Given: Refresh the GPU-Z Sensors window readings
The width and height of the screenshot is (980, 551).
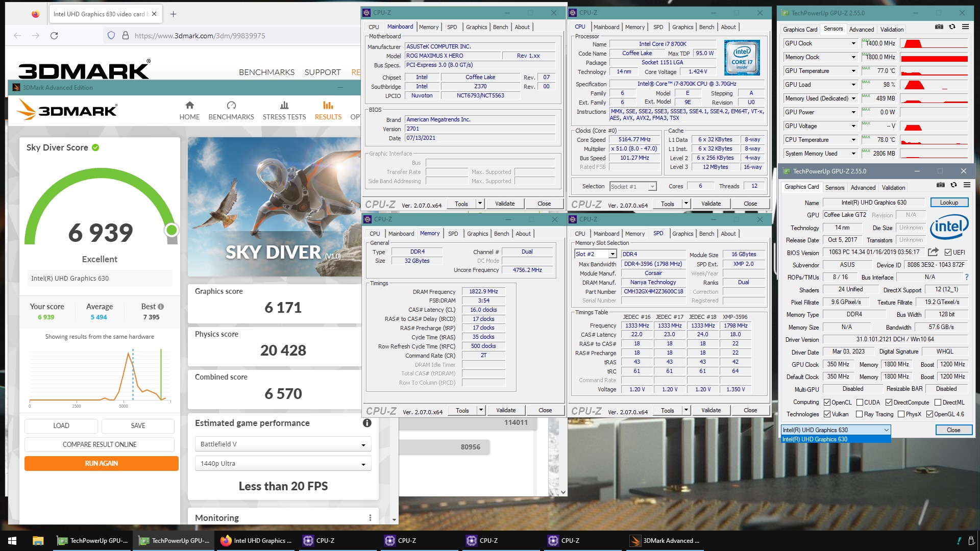Looking at the screenshot, I should click(952, 27).
